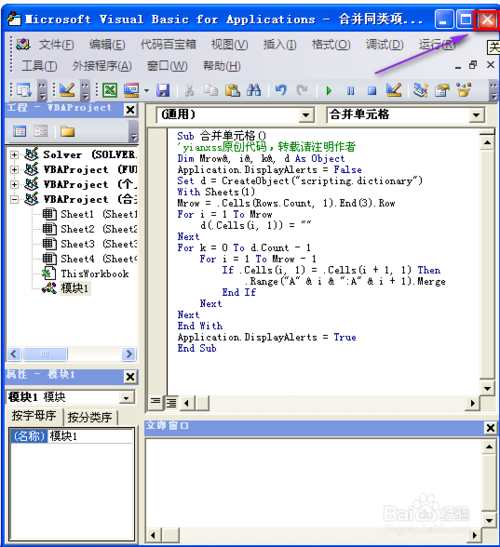Close the 属性 - 模块1 panel

tap(130, 377)
